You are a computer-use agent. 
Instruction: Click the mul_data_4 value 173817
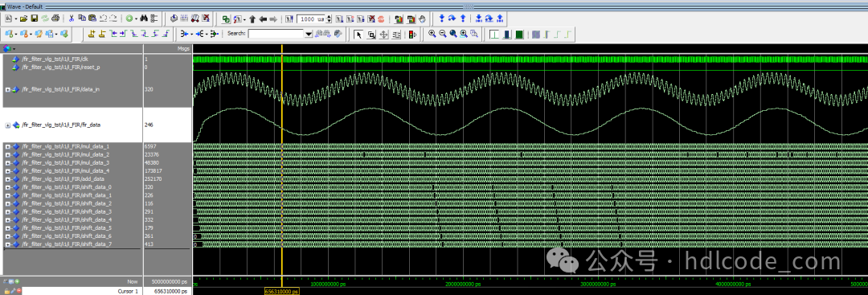(154, 171)
